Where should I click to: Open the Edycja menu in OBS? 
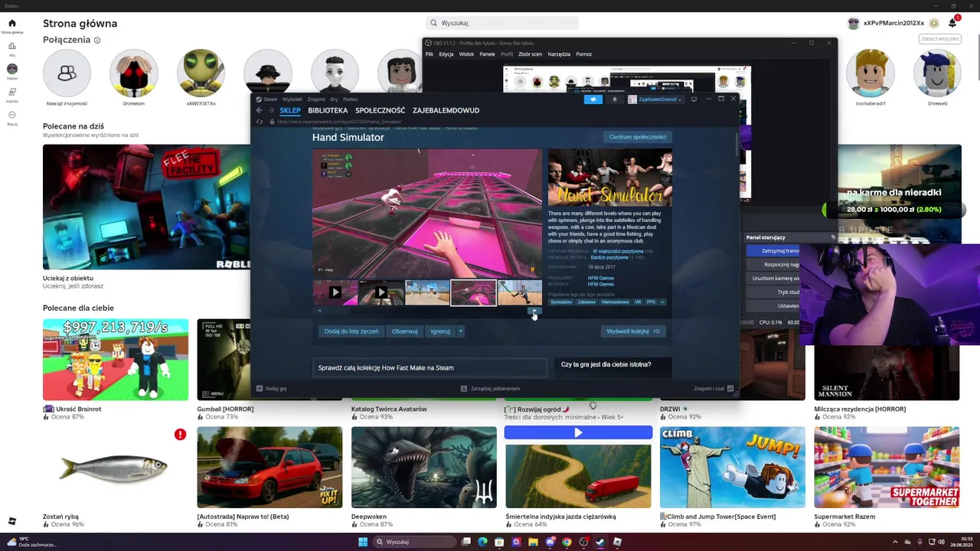tap(446, 54)
